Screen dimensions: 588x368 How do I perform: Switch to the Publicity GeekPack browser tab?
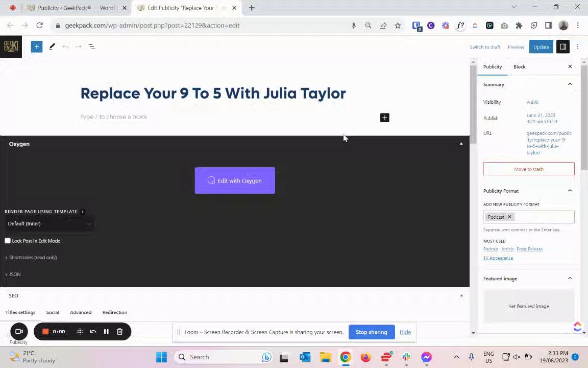pyautogui.click(x=77, y=8)
